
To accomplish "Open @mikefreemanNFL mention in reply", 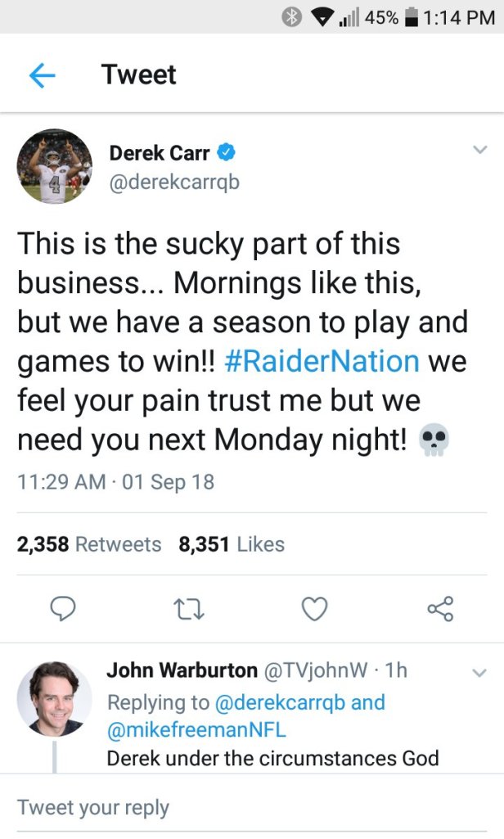I will (x=196, y=729).
